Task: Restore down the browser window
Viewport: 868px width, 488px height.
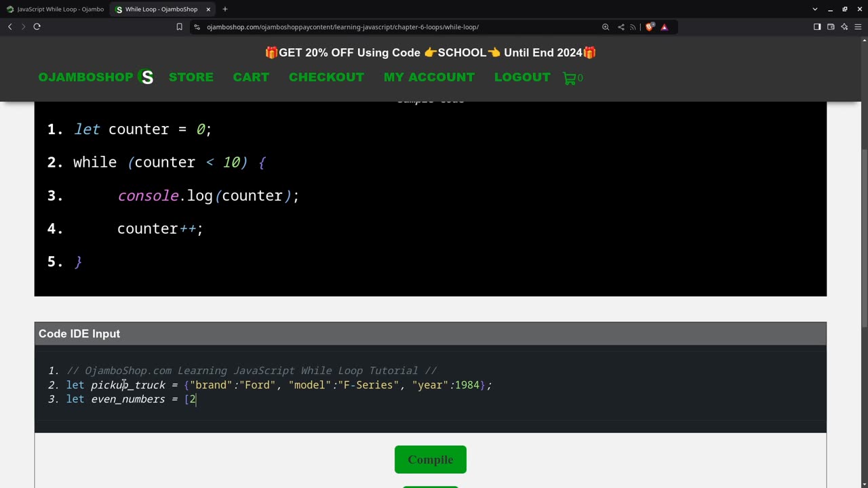Action: pyautogui.click(x=844, y=9)
